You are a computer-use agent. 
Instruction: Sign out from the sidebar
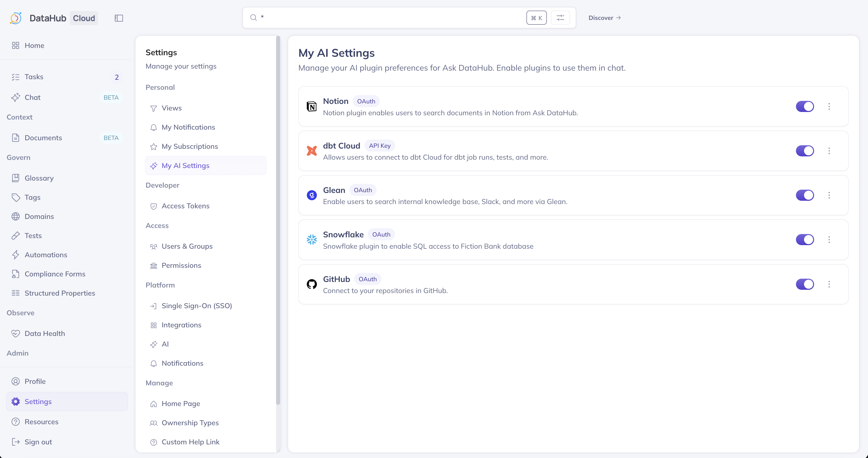point(38,442)
